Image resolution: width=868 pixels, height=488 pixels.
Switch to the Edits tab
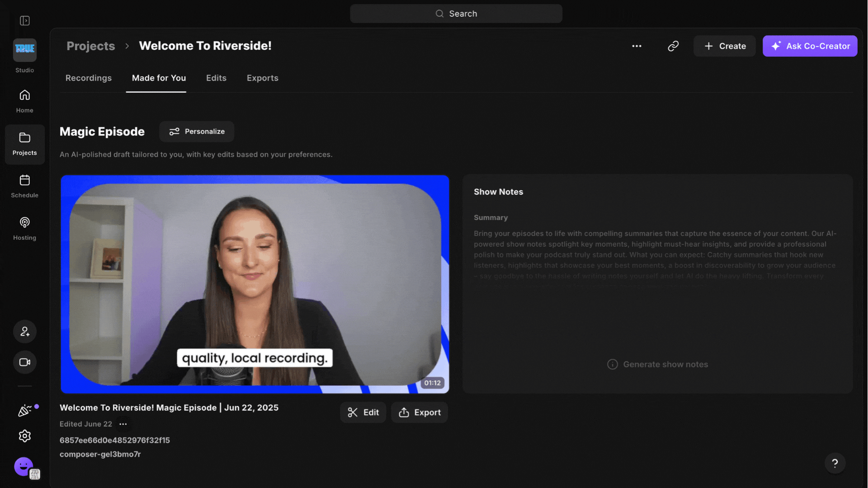pyautogui.click(x=216, y=78)
